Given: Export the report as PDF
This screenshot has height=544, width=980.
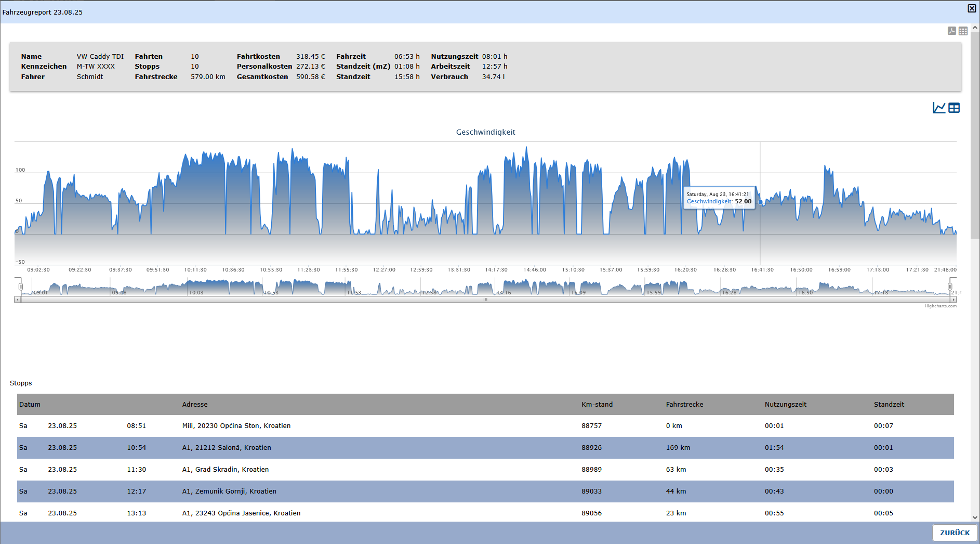Looking at the screenshot, I should point(951,31).
